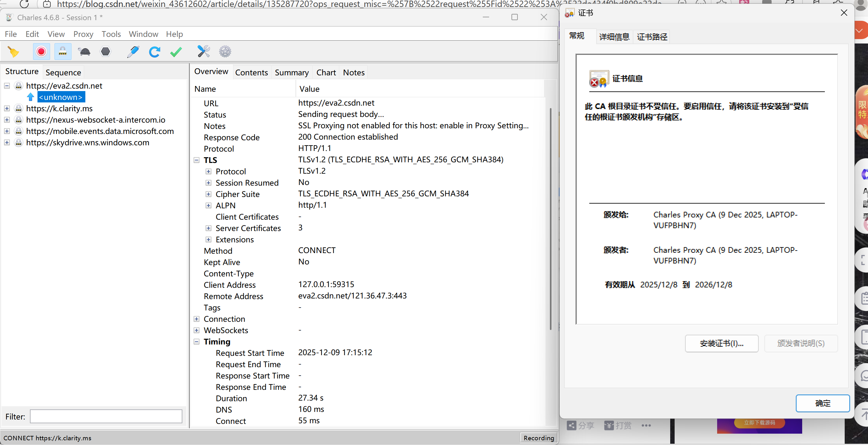
Task: Expand the Server Certificates row
Action: point(208,228)
